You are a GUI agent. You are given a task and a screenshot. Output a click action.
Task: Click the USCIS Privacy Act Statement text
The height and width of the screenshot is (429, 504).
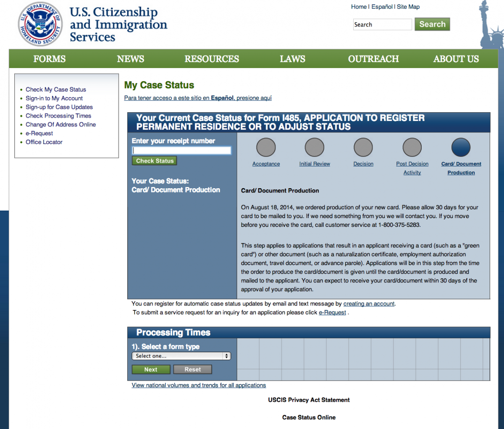[x=309, y=400]
